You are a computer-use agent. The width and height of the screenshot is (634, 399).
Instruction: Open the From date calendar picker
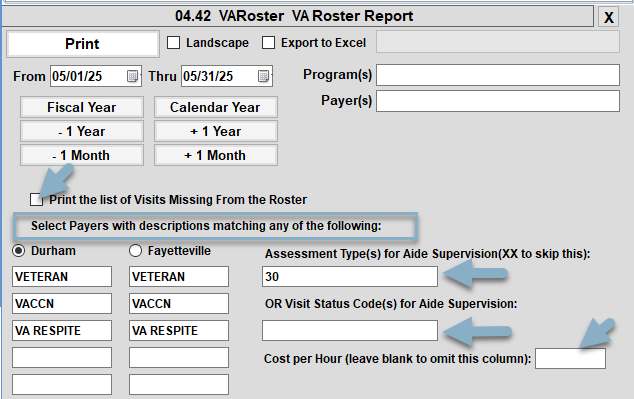point(132,76)
